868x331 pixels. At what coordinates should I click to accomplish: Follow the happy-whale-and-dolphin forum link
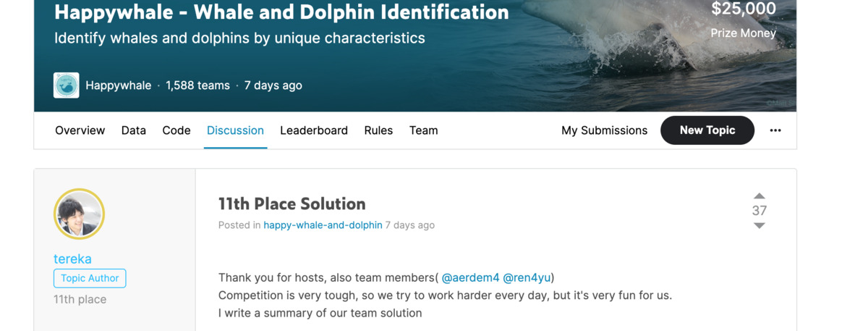(x=323, y=225)
